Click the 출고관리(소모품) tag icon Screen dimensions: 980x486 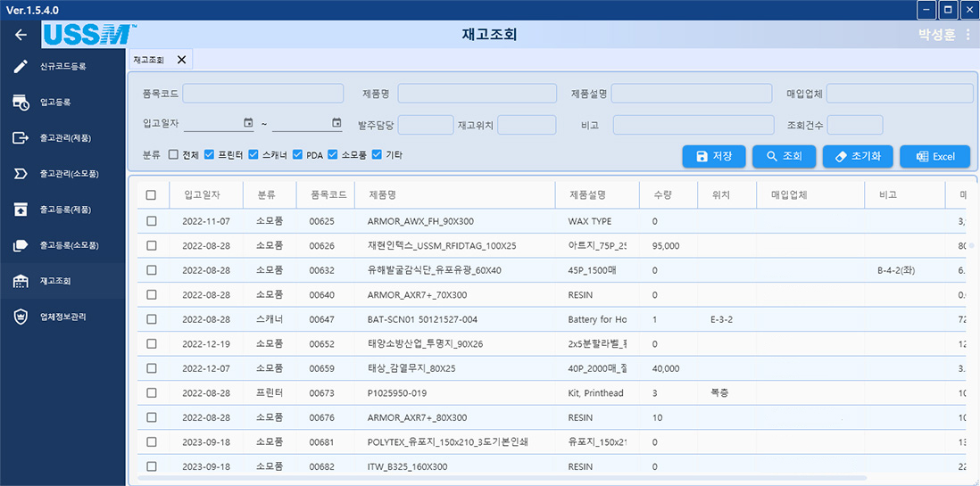[x=21, y=173]
